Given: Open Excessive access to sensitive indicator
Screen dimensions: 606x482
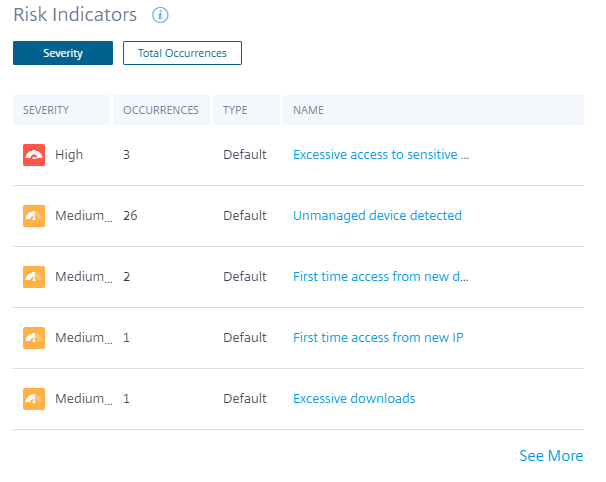Looking at the screenshot, I should (380, 155).
